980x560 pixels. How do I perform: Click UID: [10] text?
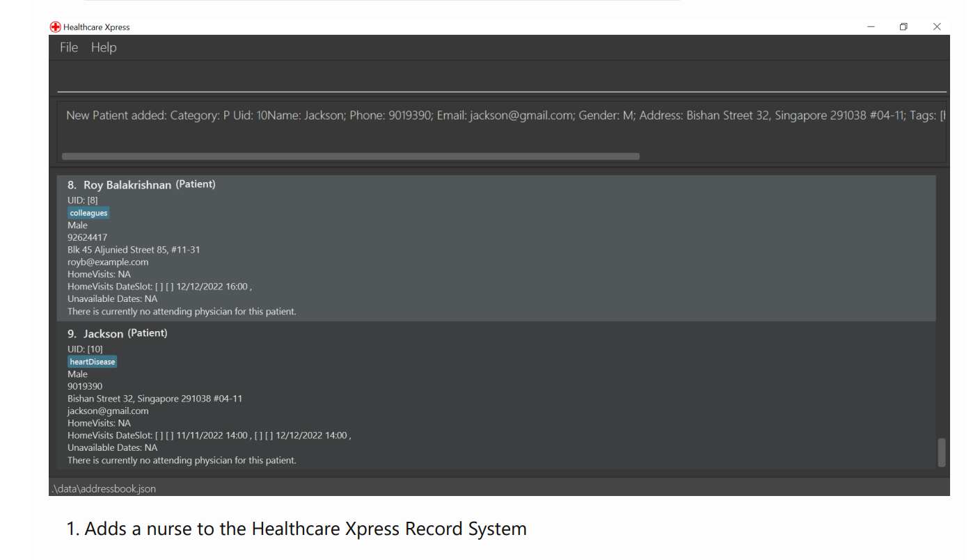[85, 349]
